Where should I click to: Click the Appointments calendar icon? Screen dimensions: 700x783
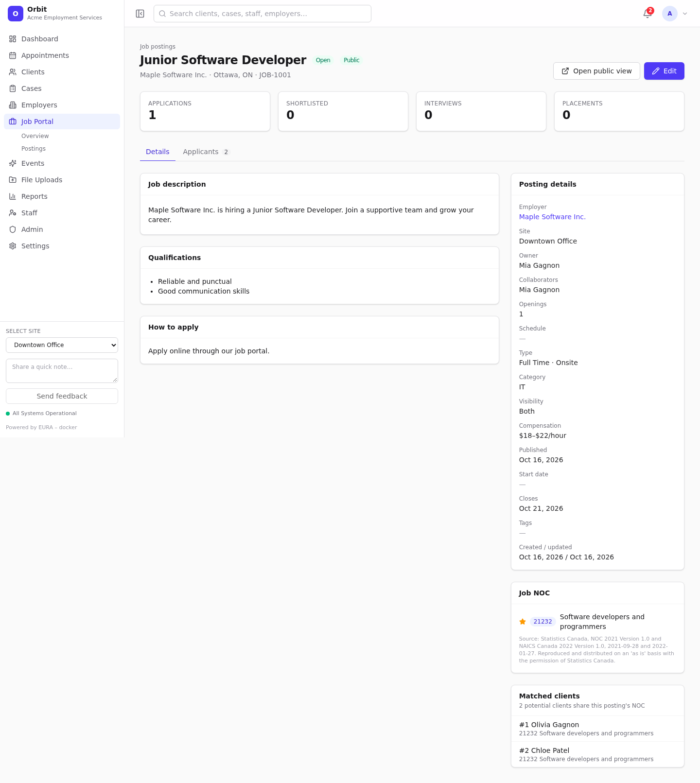click(13, 55)
